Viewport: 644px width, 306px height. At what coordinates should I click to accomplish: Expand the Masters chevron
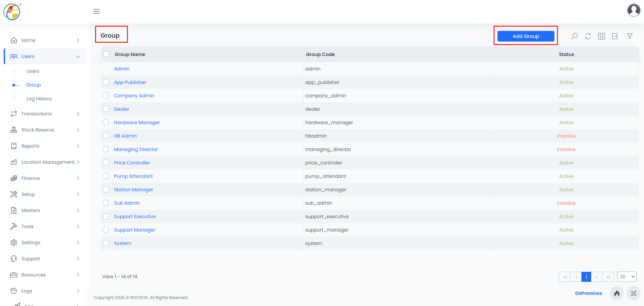click(78, 210)
